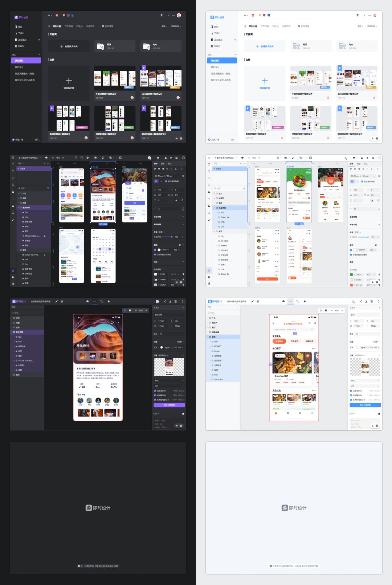Select the image tool in the light editor

point(209,206)
